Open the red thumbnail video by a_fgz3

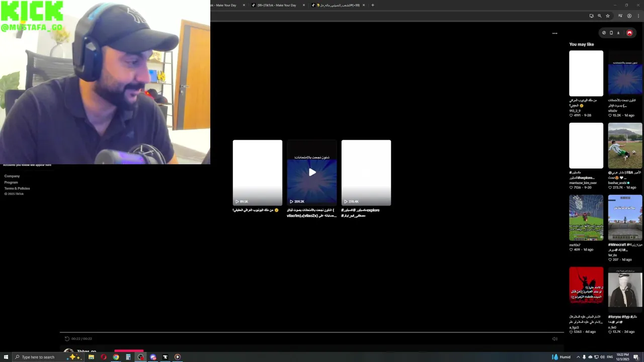tap(586, 290)
